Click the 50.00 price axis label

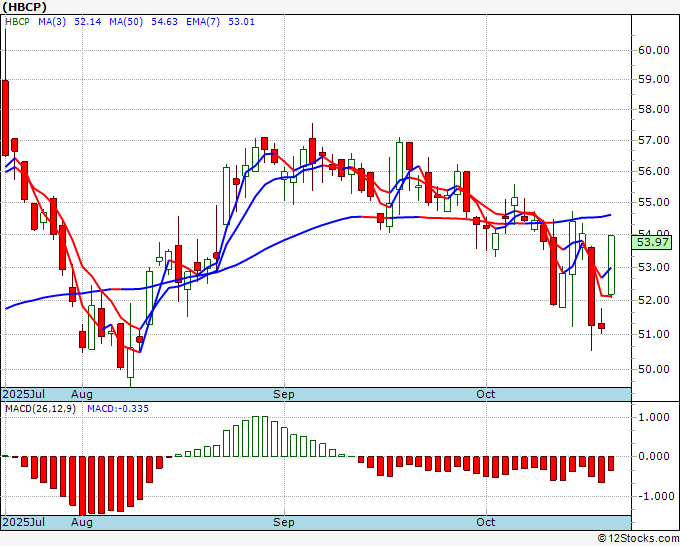tap(654, 369)
